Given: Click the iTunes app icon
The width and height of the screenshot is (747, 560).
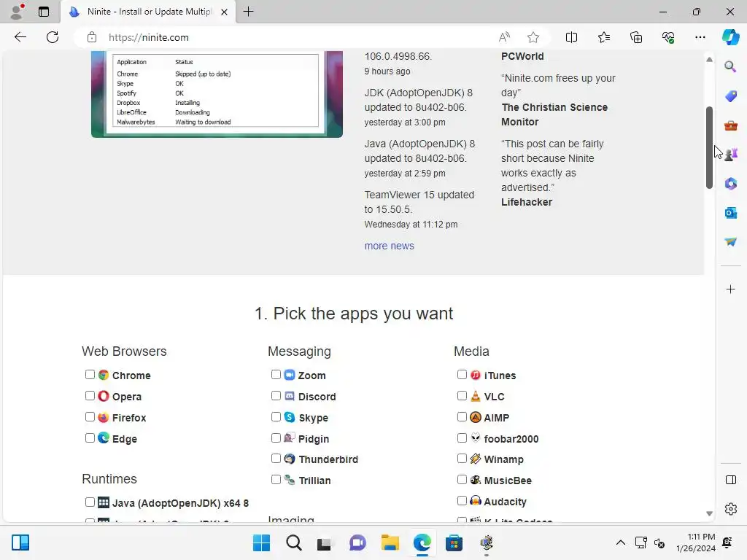Looking at the screenshot, I should [476, 375].
